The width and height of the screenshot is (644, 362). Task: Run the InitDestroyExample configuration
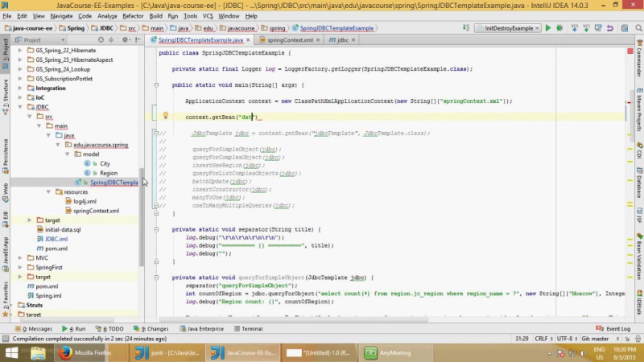(x=548, y=28)
